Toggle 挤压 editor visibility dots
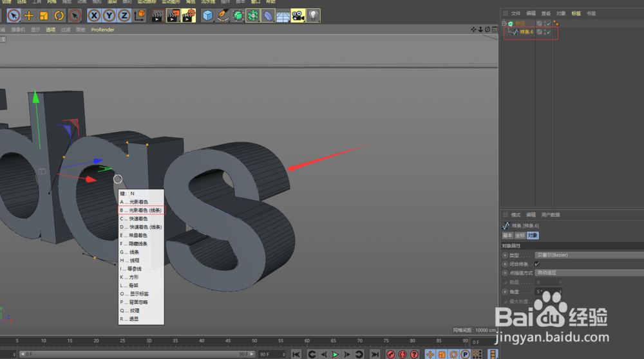This screenshot has height=359, width=644. 545,23
